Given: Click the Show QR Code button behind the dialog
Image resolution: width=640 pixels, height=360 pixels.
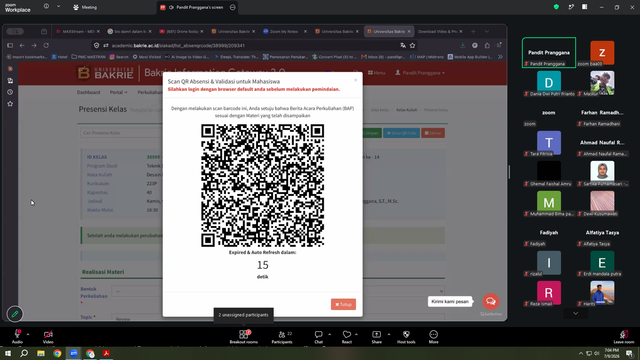Looking at the screenshot, I should coord(401,133).
